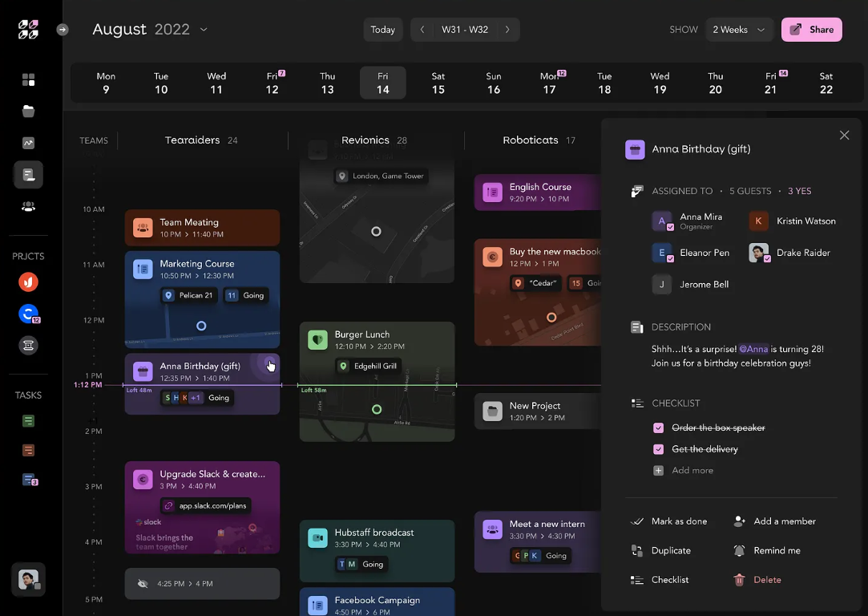Screen dimensions: 868x616
Task: Open the Marketing Course event
Action: tap(202, 299)
